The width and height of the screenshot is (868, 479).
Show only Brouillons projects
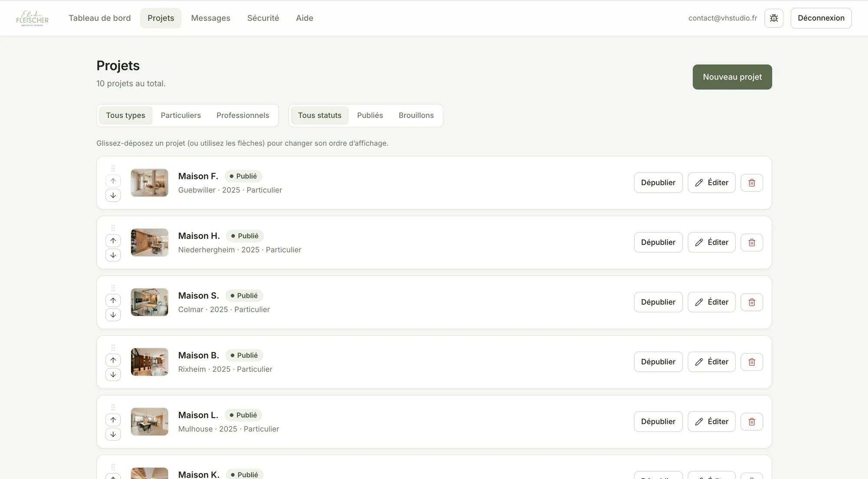point(416,116)
